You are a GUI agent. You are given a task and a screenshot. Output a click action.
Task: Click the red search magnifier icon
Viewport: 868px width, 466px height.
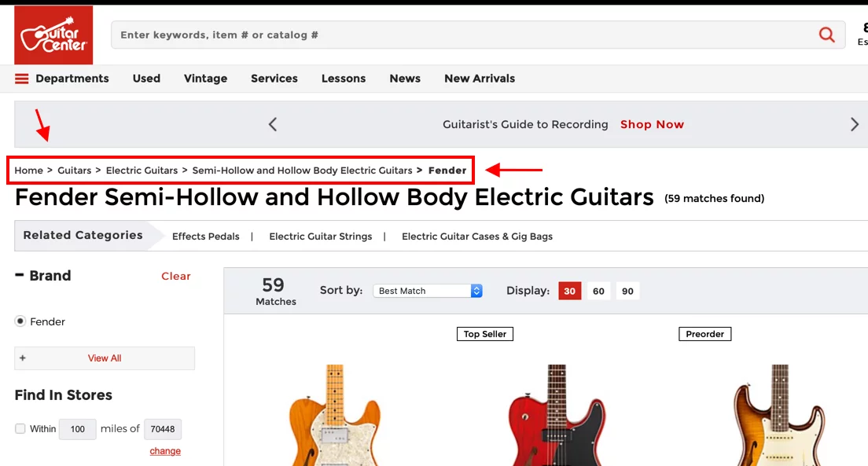tap(826, 35)
